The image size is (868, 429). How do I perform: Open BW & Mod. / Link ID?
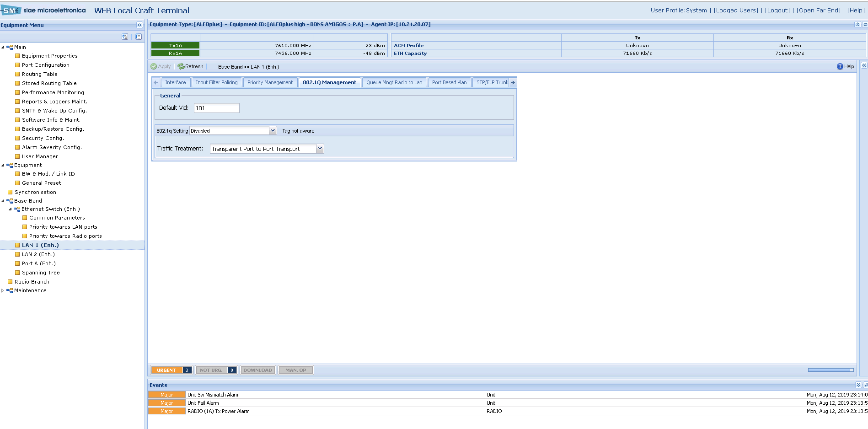point(48,174)
